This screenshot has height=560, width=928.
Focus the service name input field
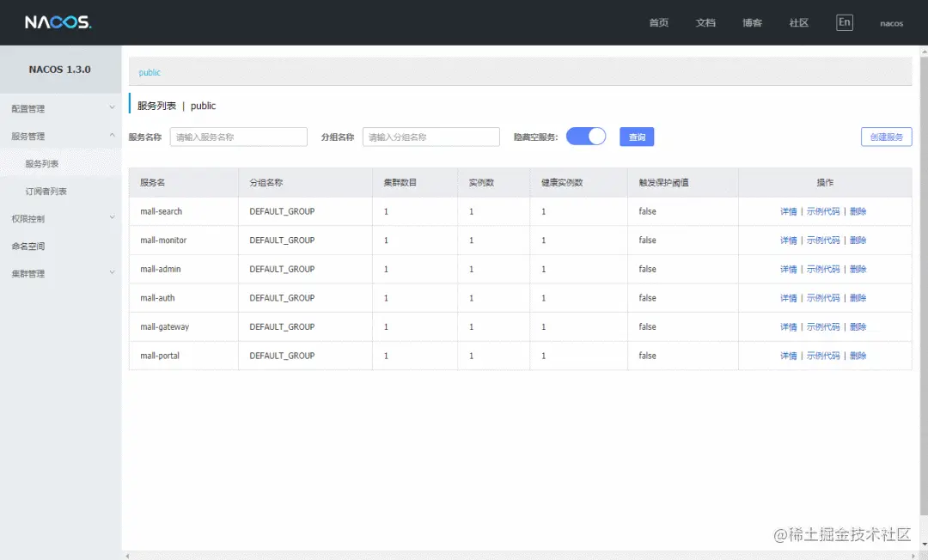(239, 137)
